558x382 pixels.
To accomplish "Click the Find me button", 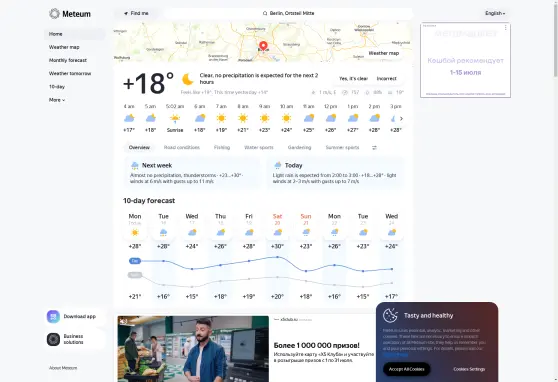I will pyautogui.click(x=136, y=13).
